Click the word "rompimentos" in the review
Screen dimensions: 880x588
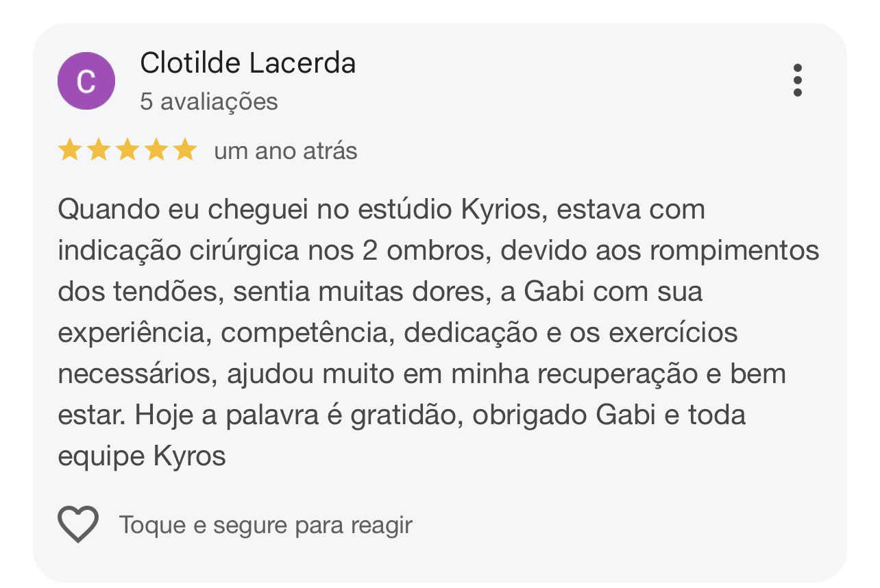[x=734, y=251]
